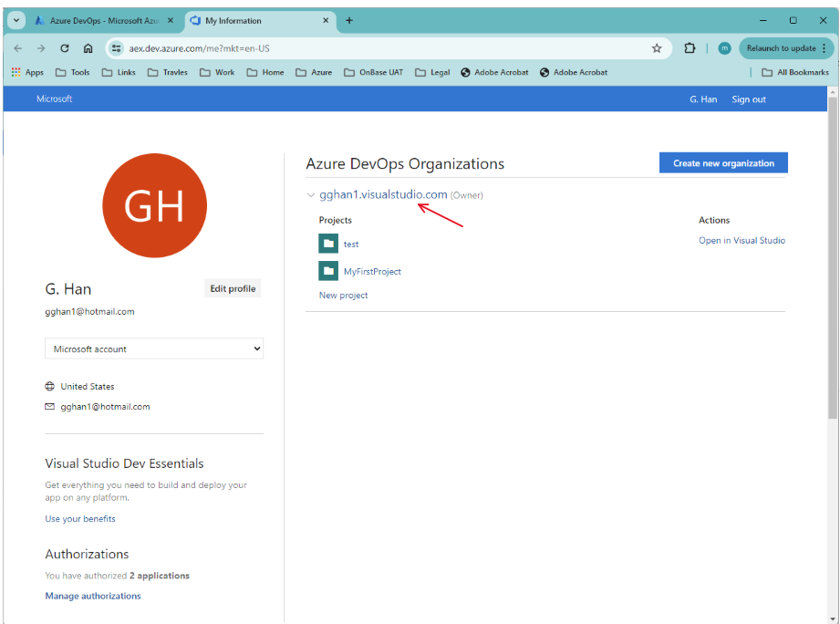Click the Create new organization button
Screen dimensions: 840x624
point(722,161)
